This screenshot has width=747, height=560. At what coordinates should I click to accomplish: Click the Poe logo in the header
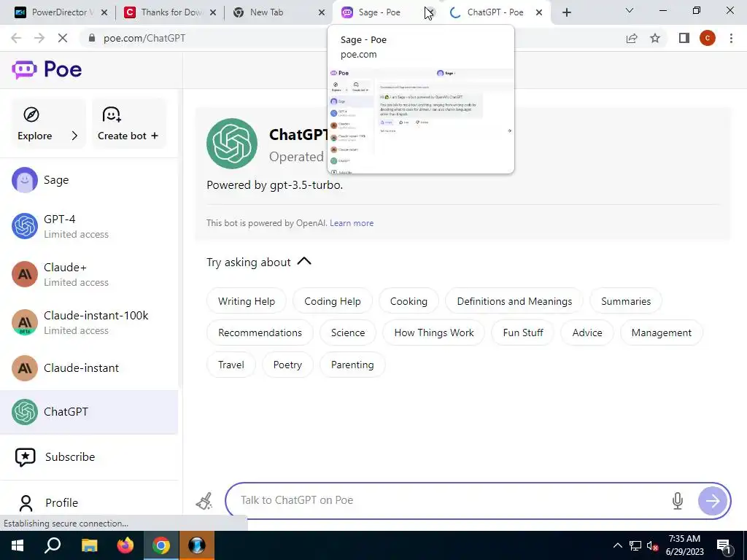tap(47, 69)
